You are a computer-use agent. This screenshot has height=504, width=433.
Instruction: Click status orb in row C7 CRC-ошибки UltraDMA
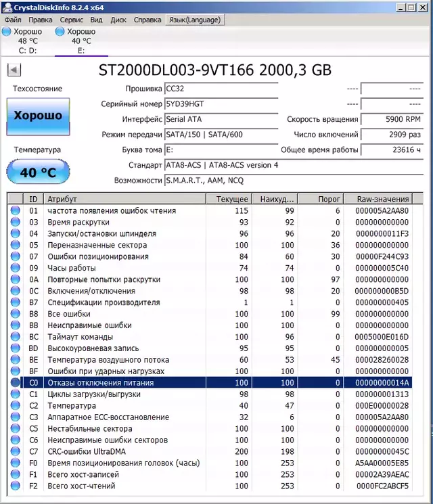coord(15,451)
